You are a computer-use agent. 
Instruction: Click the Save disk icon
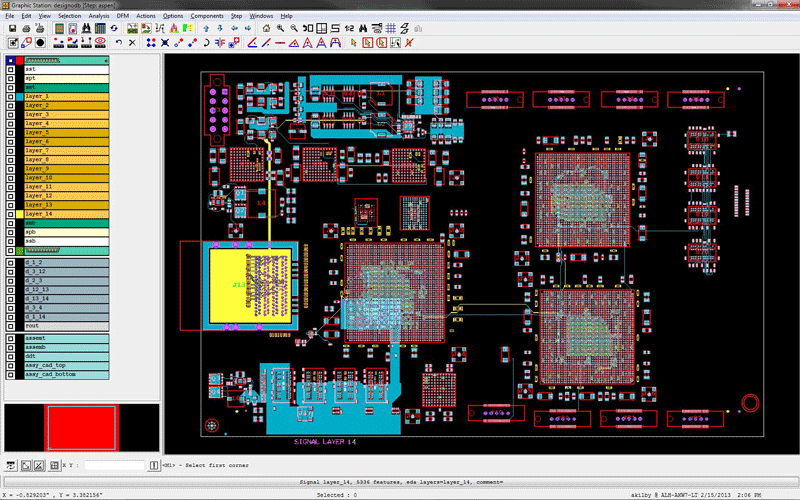pos(12,29)
